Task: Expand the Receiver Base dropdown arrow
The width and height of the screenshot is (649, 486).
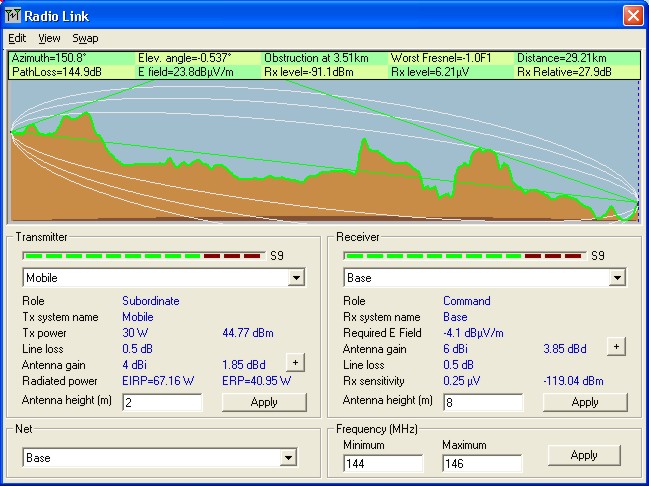Action: click(x=617, y=277)
